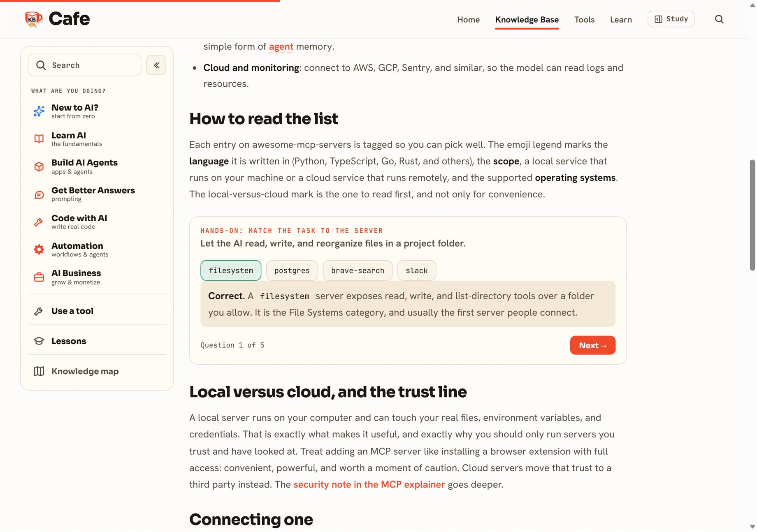757x532 pixels.
Task: Click the chat icon beside Get Better Answers
Action: coord(39,194)
